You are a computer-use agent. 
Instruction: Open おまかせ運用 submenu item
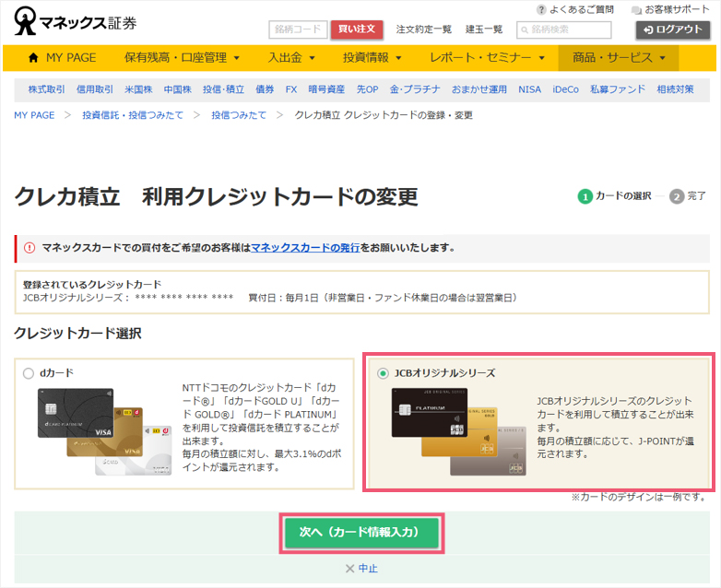pos(479,89)
